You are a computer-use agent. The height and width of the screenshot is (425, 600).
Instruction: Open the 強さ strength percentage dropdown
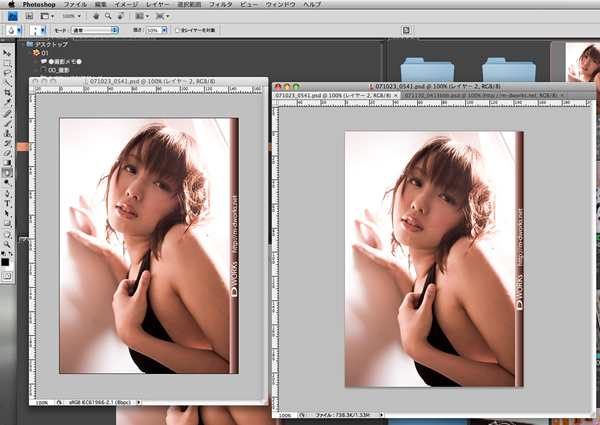click(164, 30)
